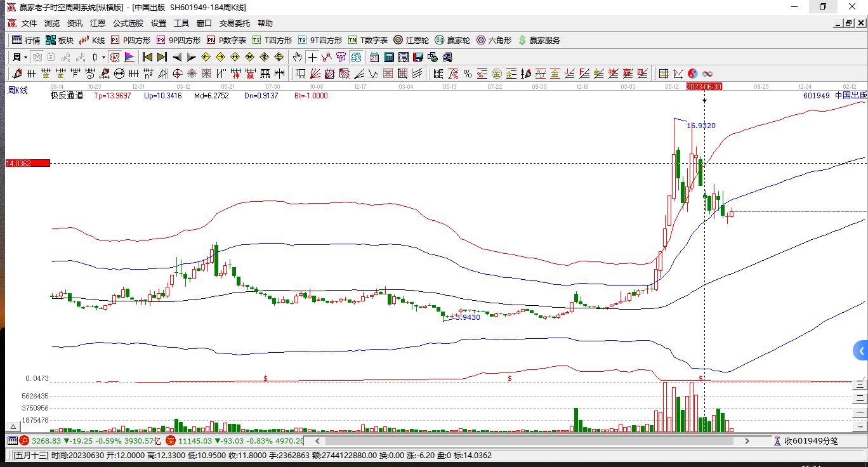Open the 江恩轮 Gann wheel

[411, 40]
